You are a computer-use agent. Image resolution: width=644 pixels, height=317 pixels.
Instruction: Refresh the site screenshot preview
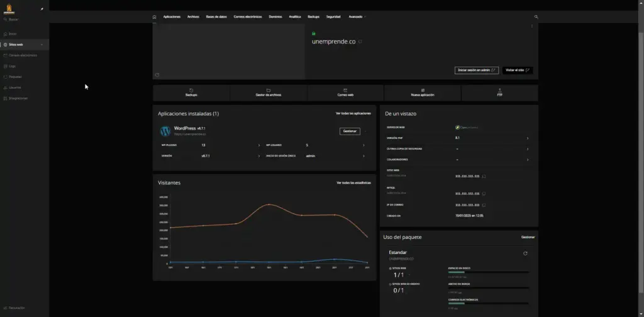pyautogui.click(x=157, y=75)
